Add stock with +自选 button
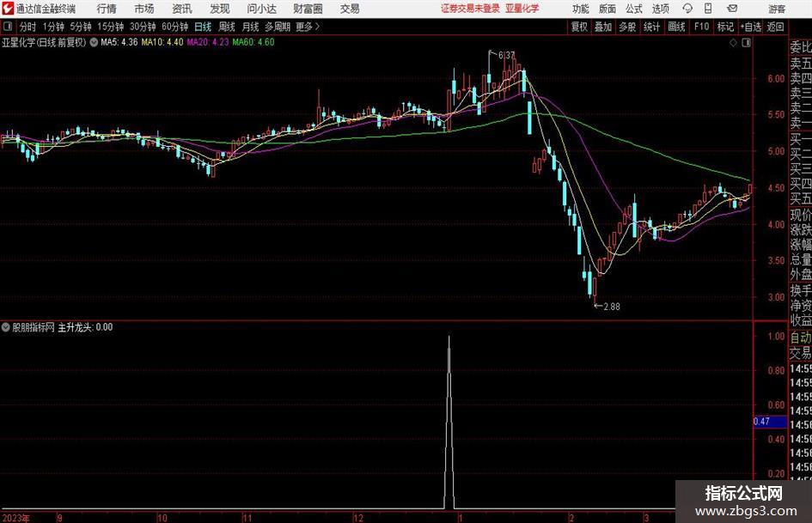This screenshot has height=523, width=812. pos(751,27)
